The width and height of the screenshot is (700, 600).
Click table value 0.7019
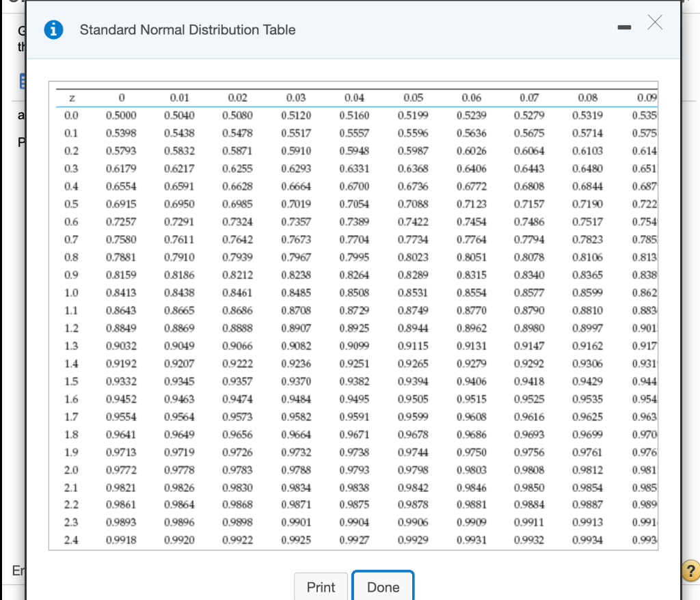297,204
